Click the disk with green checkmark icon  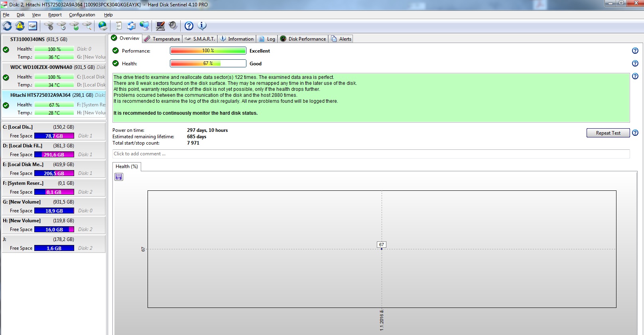[x=74, y=26]
